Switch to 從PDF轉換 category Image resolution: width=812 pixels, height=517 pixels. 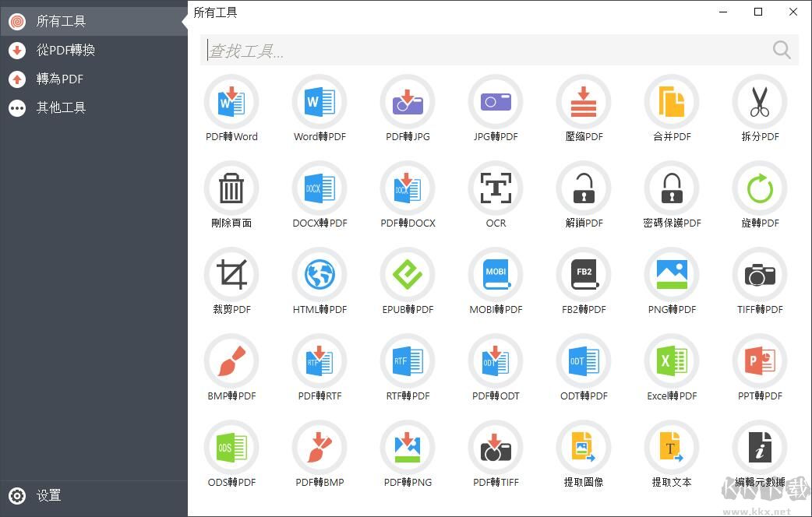pos(94,50)
